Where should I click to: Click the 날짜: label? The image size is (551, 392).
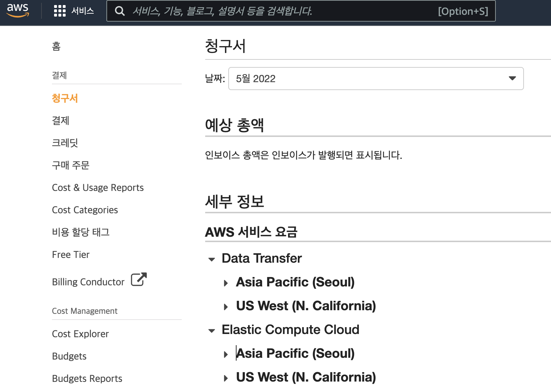click(215, 79)
